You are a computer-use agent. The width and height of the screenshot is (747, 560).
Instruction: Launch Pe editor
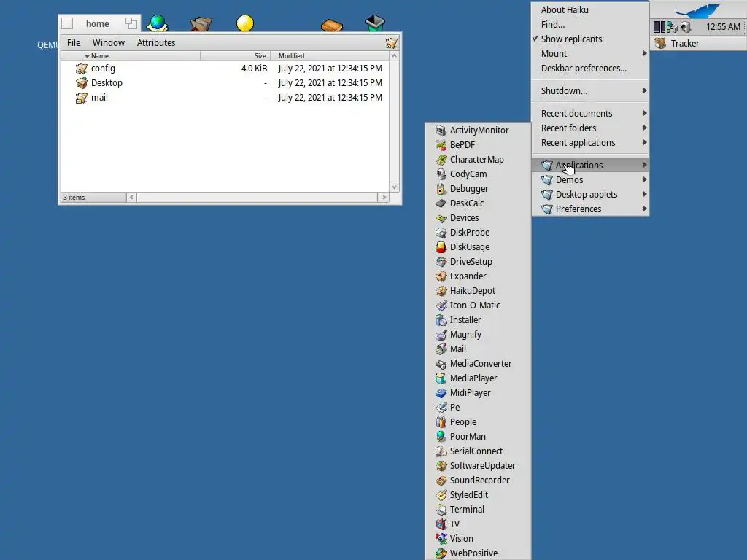(x=478, y=407)
